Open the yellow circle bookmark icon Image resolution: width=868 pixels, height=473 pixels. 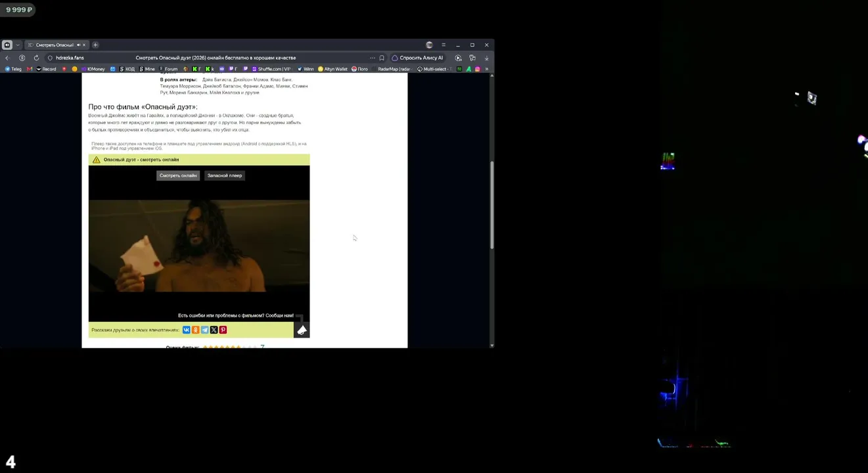[74, 69]
